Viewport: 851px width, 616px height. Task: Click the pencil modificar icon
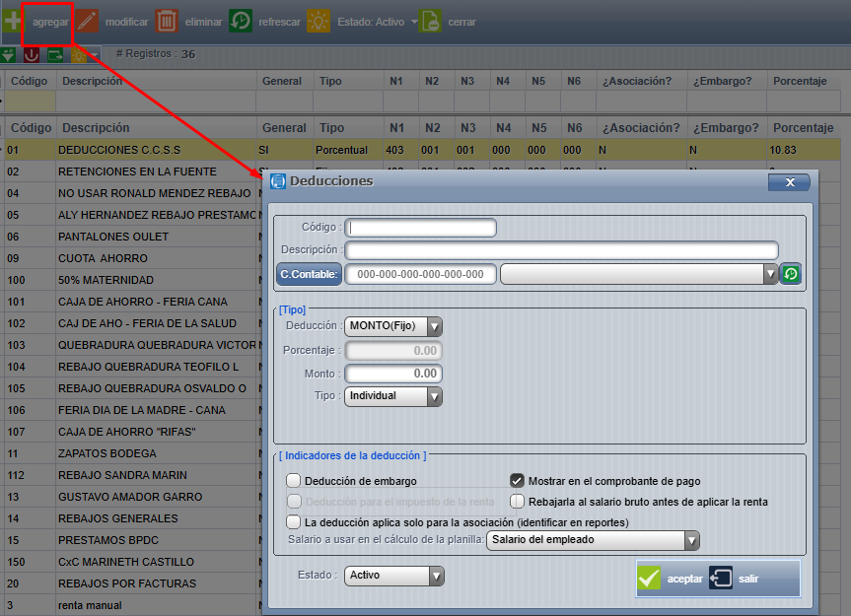pos(88,22)
